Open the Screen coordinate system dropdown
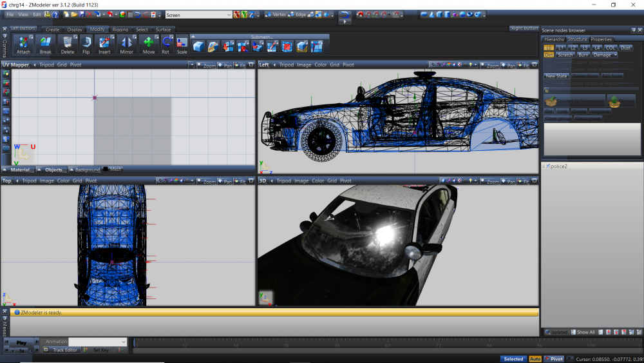Screen dimensions: 644x363 point(198,14)
